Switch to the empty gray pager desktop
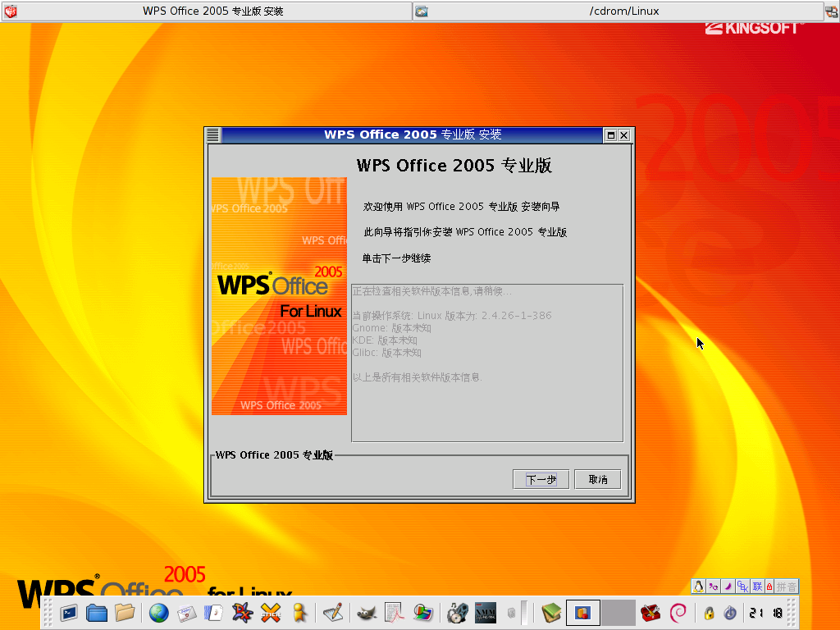The width and height of the screenshot is (840, 630). tap(618, 612)
